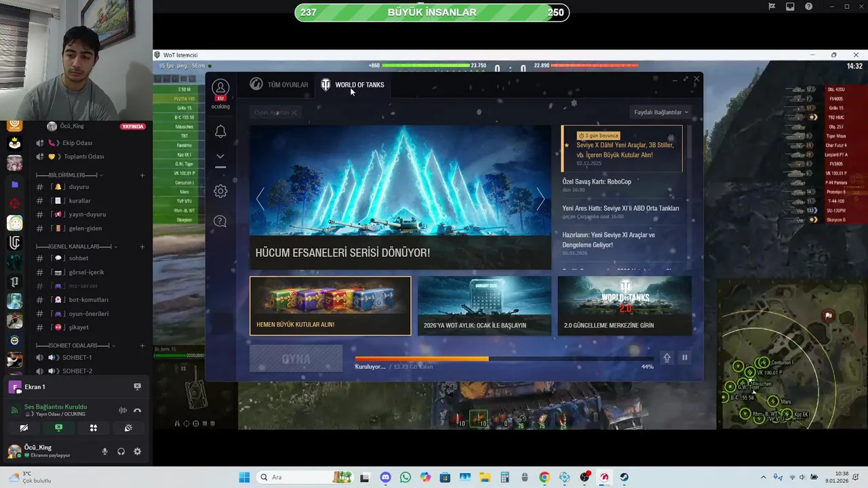Select the WORLD OF TANKS tab
Viewport: 868px width, 488px height.
click(353, 85)
